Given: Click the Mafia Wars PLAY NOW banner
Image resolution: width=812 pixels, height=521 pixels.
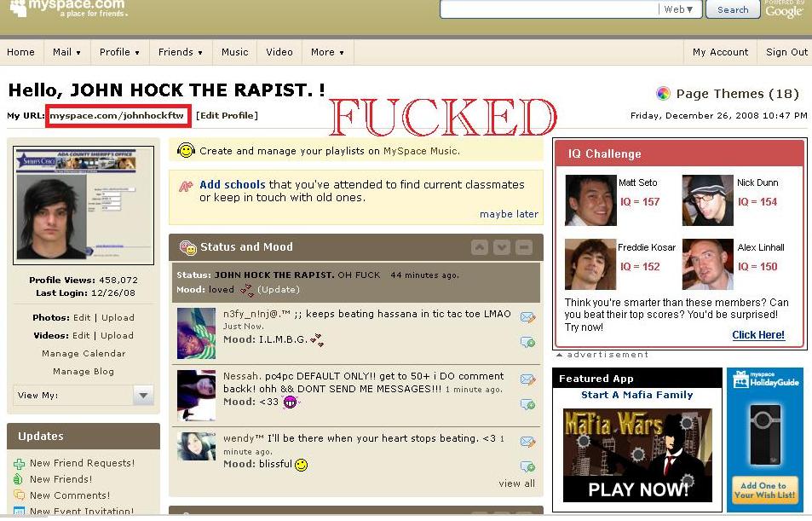Looking at the screenshot, I should (637, 455).
